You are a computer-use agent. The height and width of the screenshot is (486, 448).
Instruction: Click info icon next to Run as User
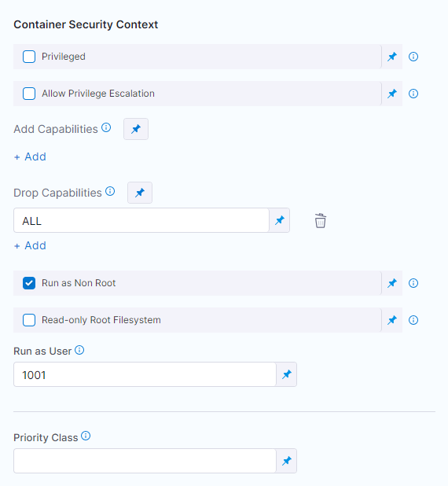pyautogui.click(x=79, y=350)
